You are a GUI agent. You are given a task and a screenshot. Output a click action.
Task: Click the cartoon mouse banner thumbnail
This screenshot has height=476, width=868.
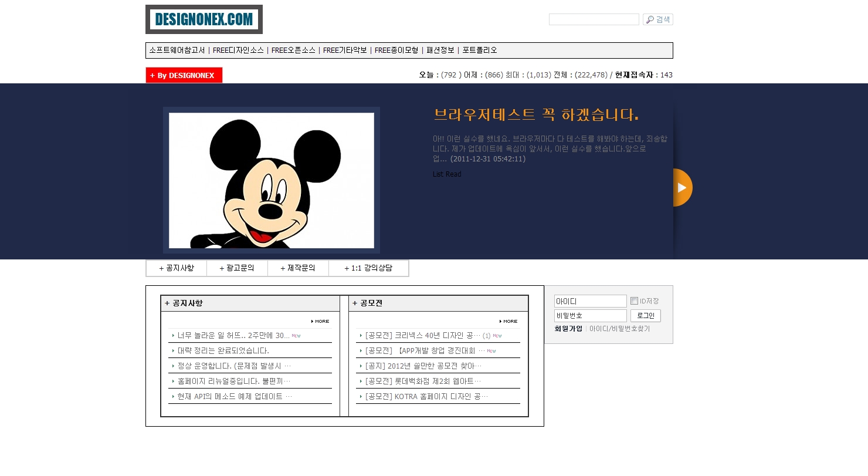[x=271, y=180]
